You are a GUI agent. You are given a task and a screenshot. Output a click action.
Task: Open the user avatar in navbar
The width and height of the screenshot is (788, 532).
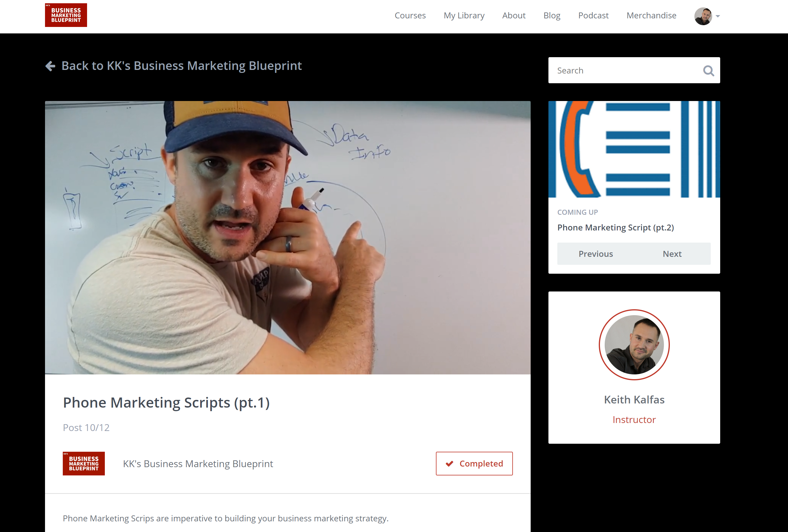click(703, 16)
